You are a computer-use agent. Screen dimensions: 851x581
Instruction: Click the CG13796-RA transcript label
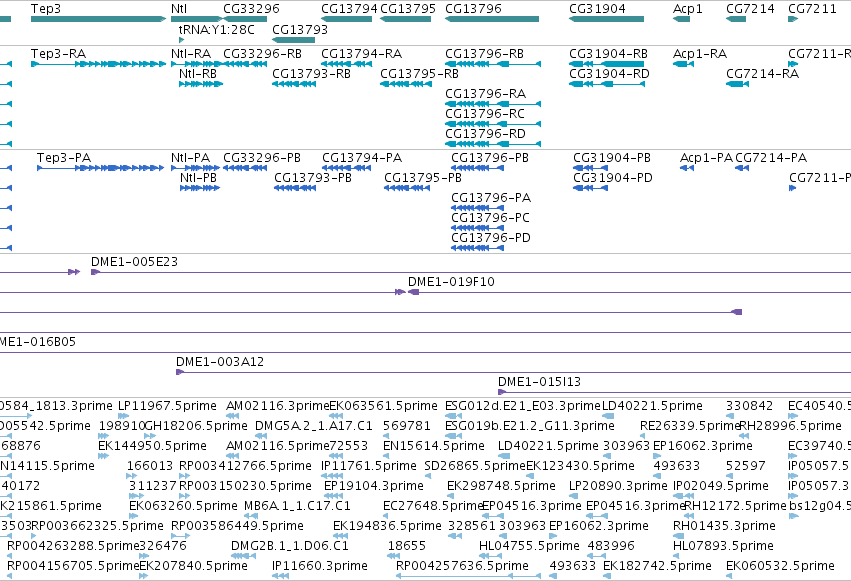pos(485,94)
